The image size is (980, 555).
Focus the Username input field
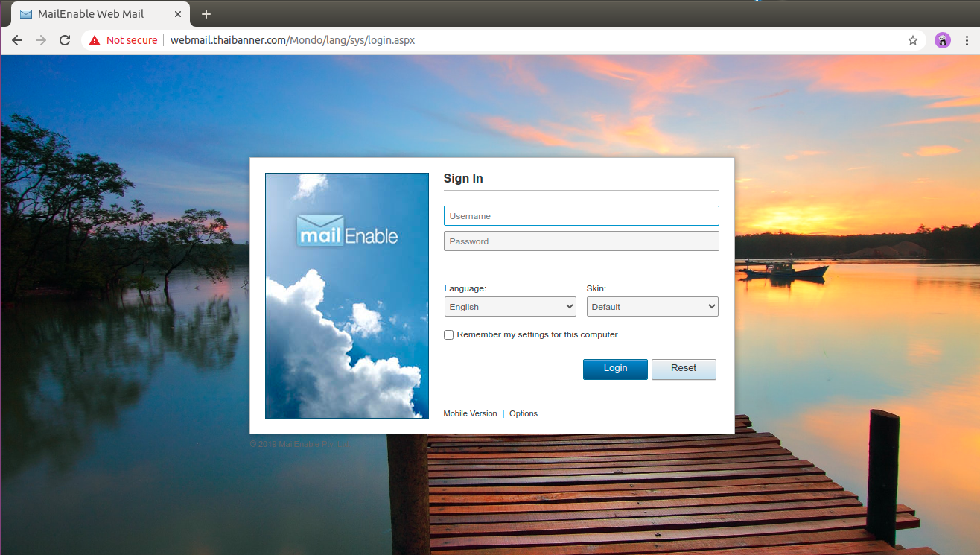coord(581,216)
